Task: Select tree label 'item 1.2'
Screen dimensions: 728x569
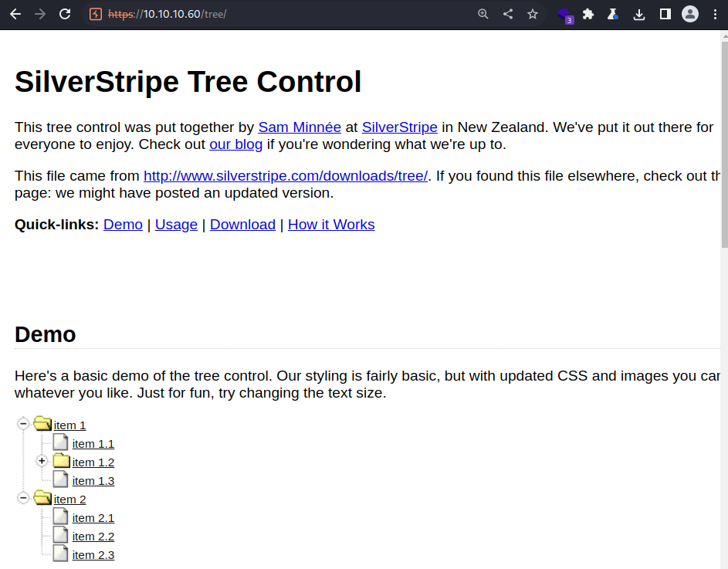Action: [x=93, y=462]
